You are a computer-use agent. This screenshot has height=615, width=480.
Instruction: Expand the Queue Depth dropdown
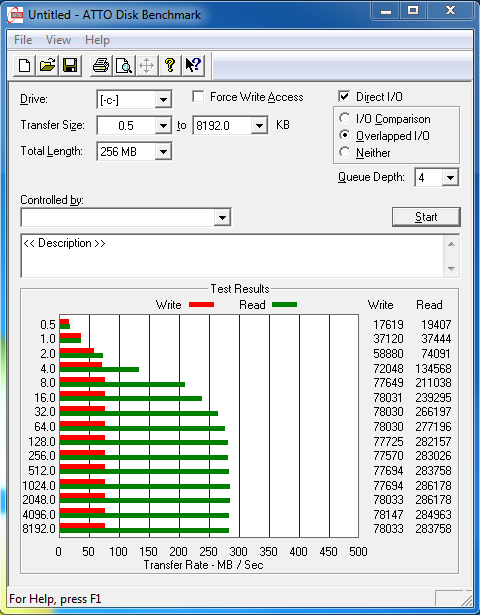pos(450,178)
